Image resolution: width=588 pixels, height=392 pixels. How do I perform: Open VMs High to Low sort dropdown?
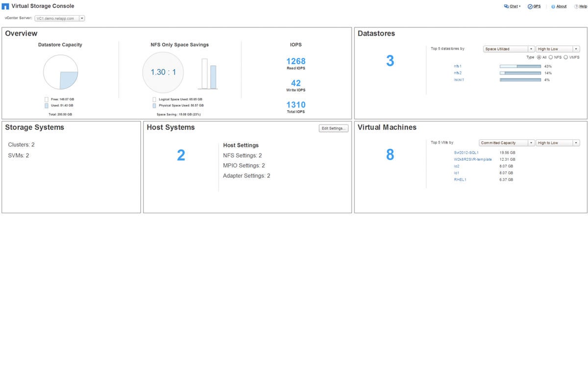(558, 143)
